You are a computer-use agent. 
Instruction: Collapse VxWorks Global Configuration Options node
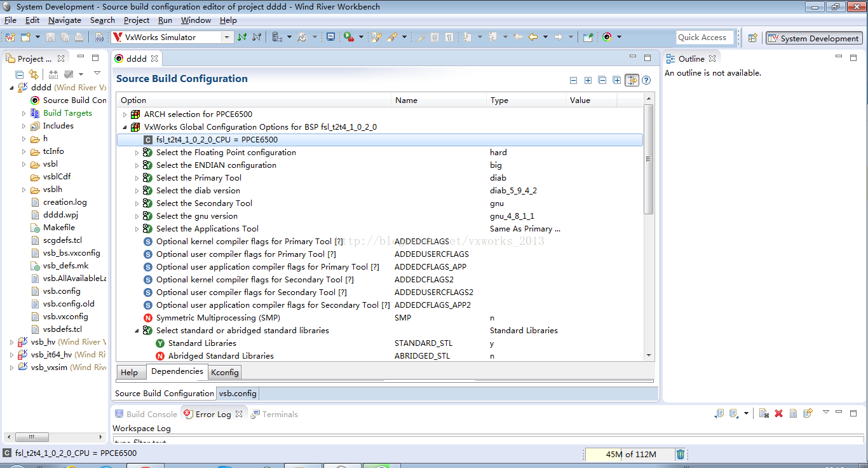pyautogui.click(x=125, y=127)
